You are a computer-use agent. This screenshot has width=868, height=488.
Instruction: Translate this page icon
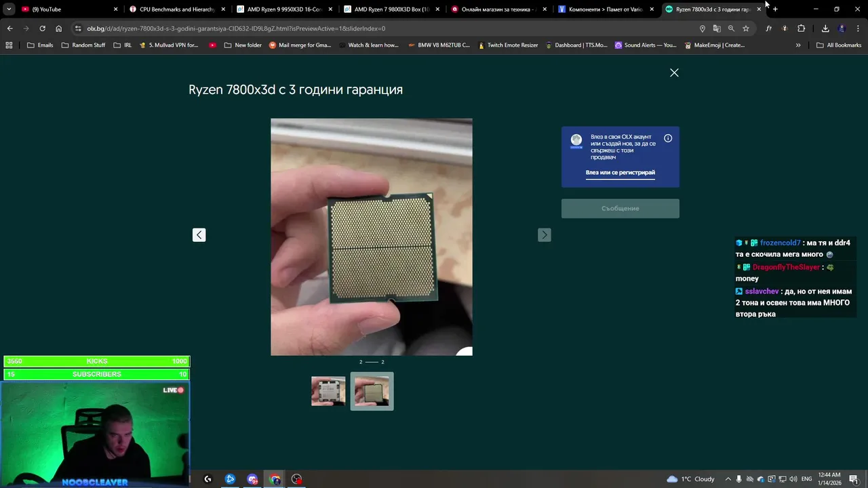(x=717, y=28)
